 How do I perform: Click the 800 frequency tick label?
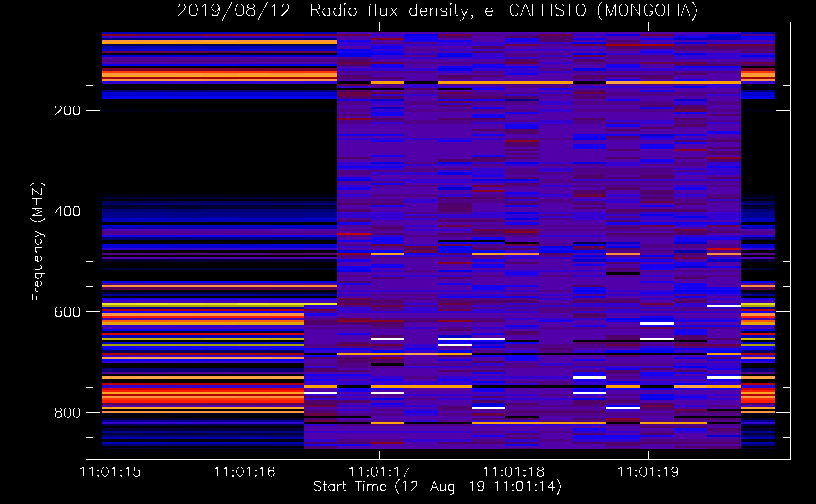click(x=68, y=413)
